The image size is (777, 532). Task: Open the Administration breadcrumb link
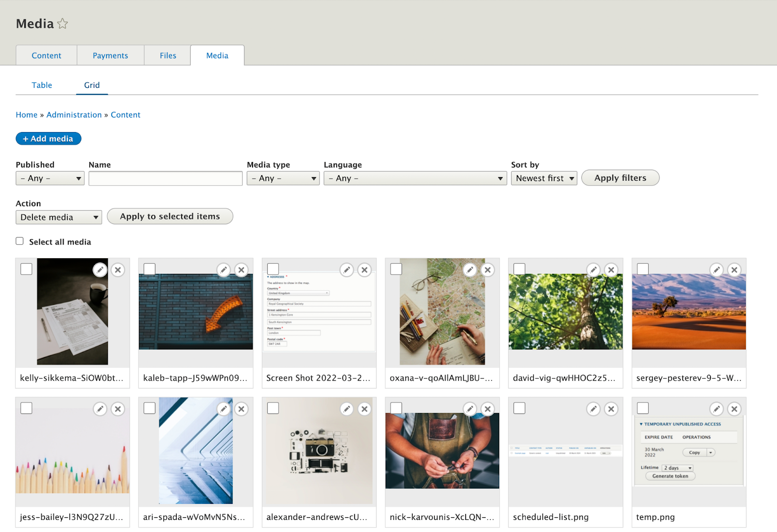click(74, 115)
